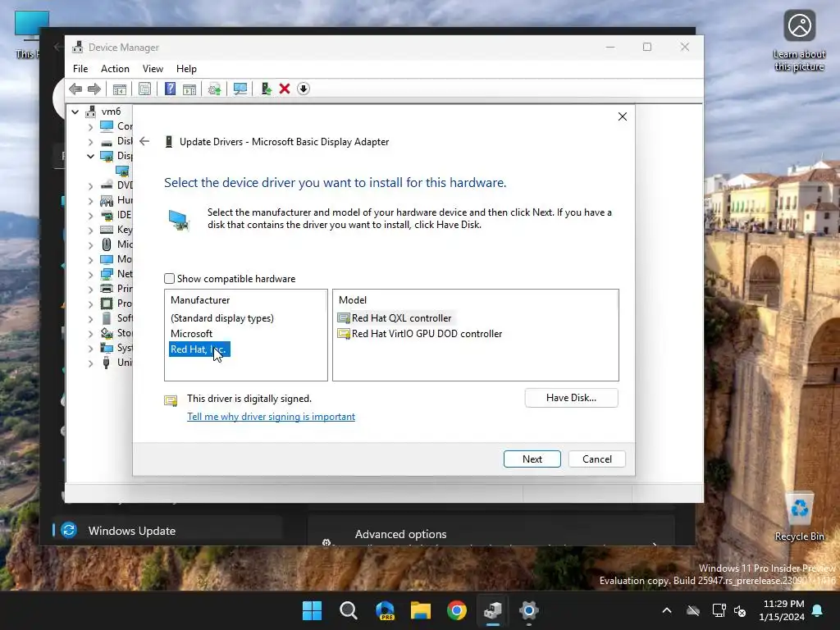This screenshot has width=840, height=630.
Task: Expand the Processors tree node
Action: point(90,304)
